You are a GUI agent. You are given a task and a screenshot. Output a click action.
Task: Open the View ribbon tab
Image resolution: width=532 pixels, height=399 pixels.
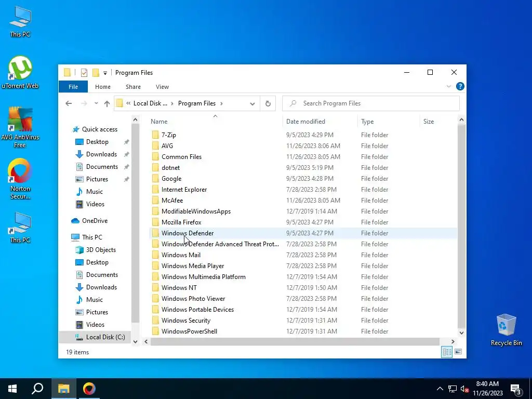pos(162,87)
